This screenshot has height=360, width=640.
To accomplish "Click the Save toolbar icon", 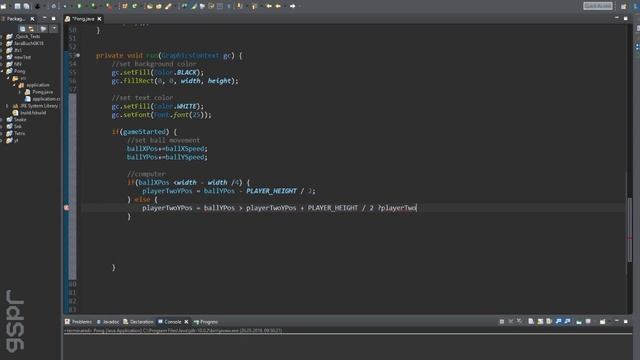I will [x=18, y=6].
